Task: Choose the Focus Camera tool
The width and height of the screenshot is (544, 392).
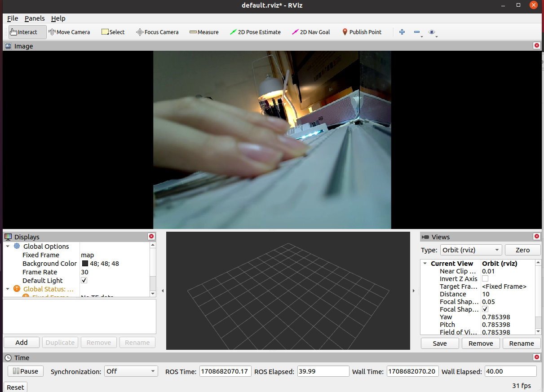Action: 157,32
